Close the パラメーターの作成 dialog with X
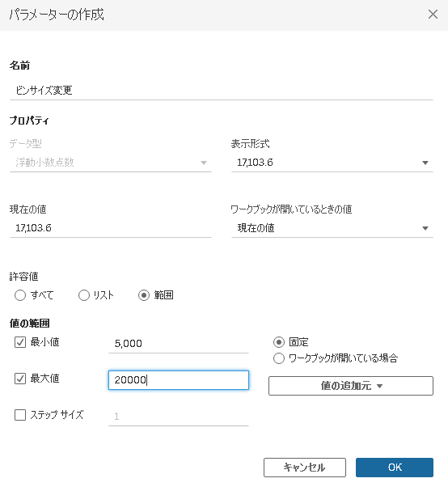Image resolution: width=448 pixels, height=491 pixels. click(433, 14)
